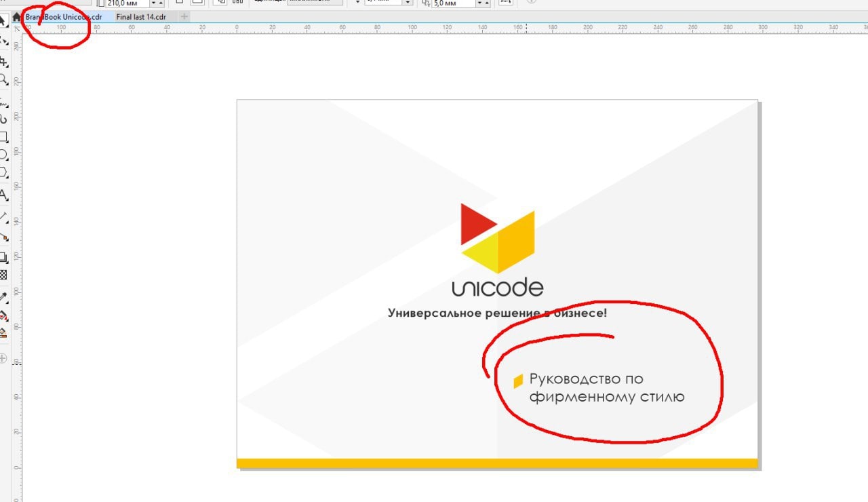868x502 pixels.
Task: Select small yellow parallelogram beside Руководство
Action: pos(518,381)
